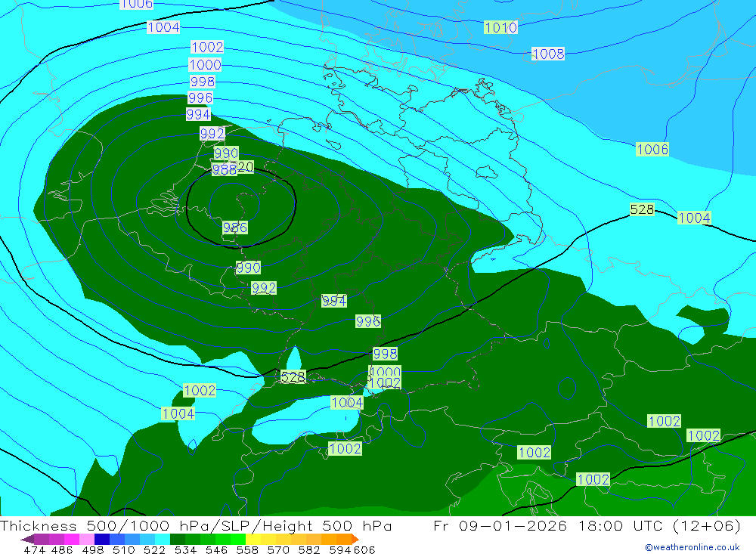756x554 pixels.
Task: Click the 'Thickness 500/1000 hPa/SLP/Height 500 hPa' title
Action: click(196, 525)
